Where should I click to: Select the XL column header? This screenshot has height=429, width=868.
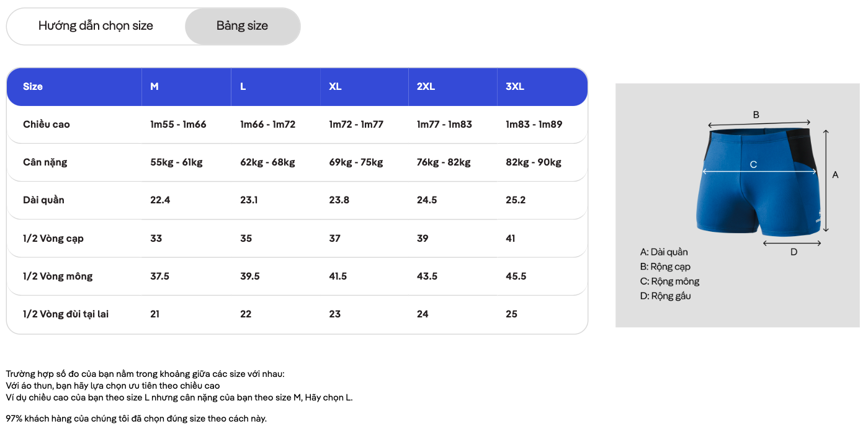click(335, 87)
